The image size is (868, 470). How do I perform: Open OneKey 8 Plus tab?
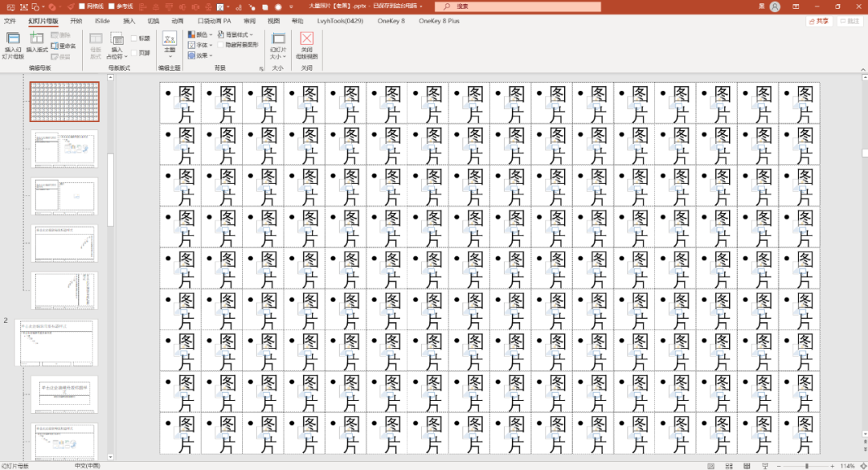click(x=439, y=21)
